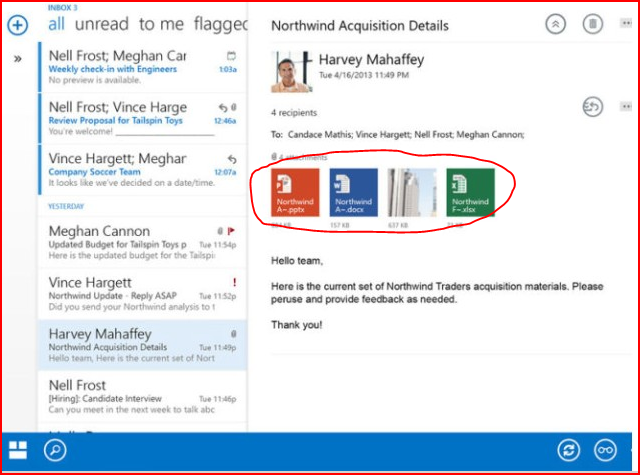The image size is (640, 475).
Task: Open Weekly check-in with Engineers message
Action: [142, 67]
